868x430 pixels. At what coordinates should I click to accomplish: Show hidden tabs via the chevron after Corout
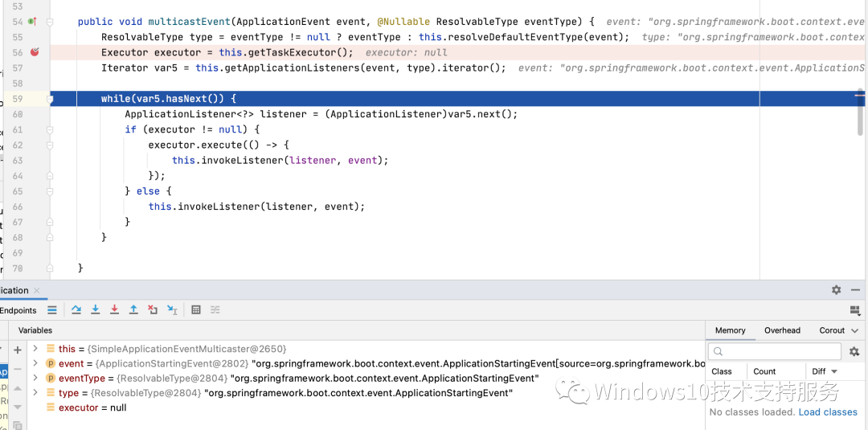[x=855, y=330]
